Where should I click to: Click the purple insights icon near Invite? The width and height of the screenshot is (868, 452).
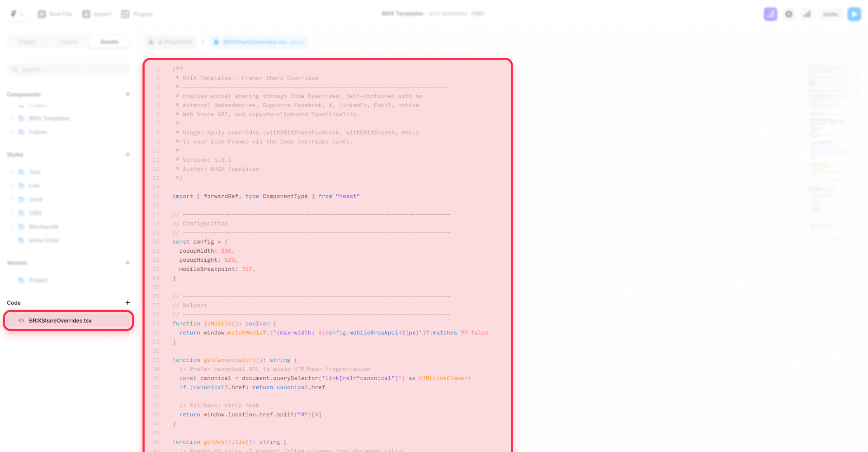pyautogui.click(x=770, y=14)
